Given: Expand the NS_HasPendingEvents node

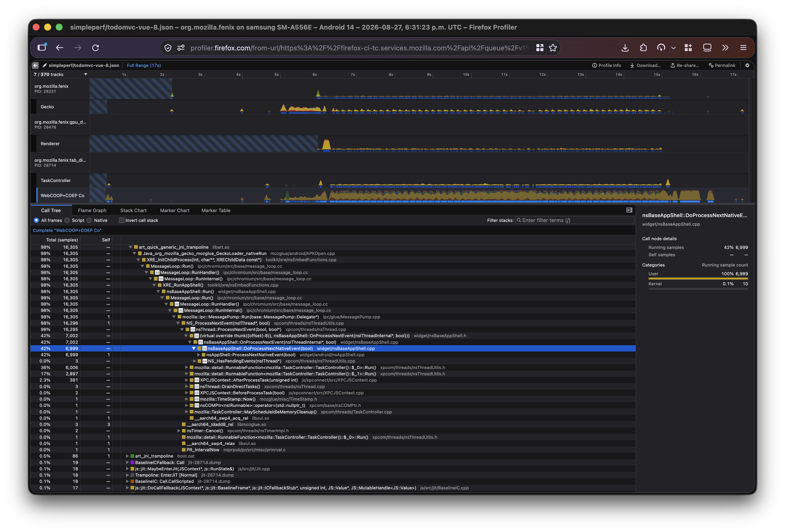Looking at the screenshot, I should pyautogui.click(x=194, y=361).
